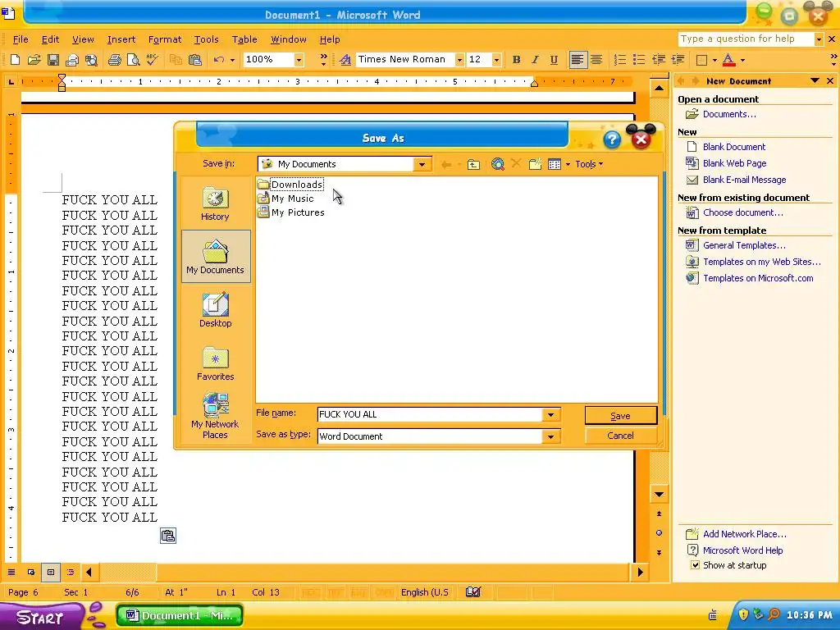Toggle Align Left paragraph alignment
This screenshot has width=840, height=630.
pos(577,59)
